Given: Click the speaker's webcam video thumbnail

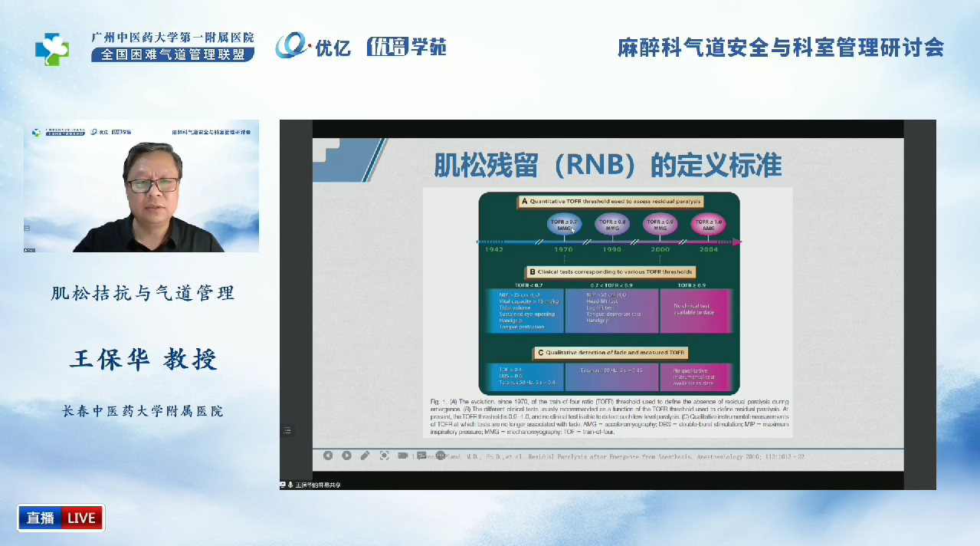Looking at the screenshot, I should [x=141, y=186].
